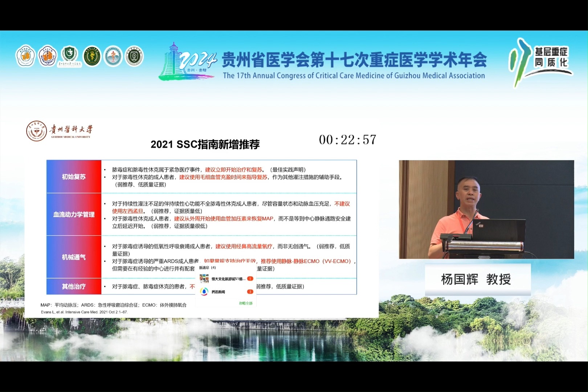Select the 其他治疗 category cell
The image size is (588, 392).
coord(74,286)
